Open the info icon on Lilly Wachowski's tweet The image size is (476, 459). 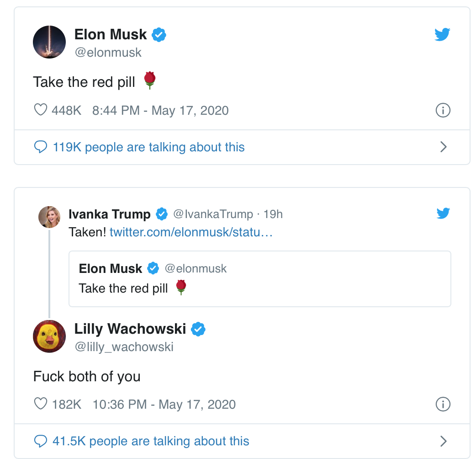point(442,404)
